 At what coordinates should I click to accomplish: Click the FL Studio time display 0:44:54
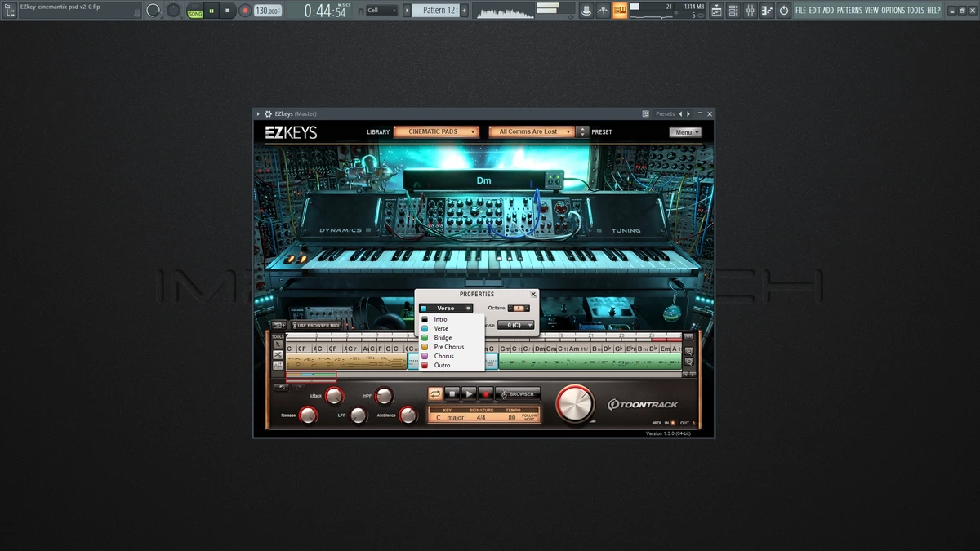pos(324,11)
